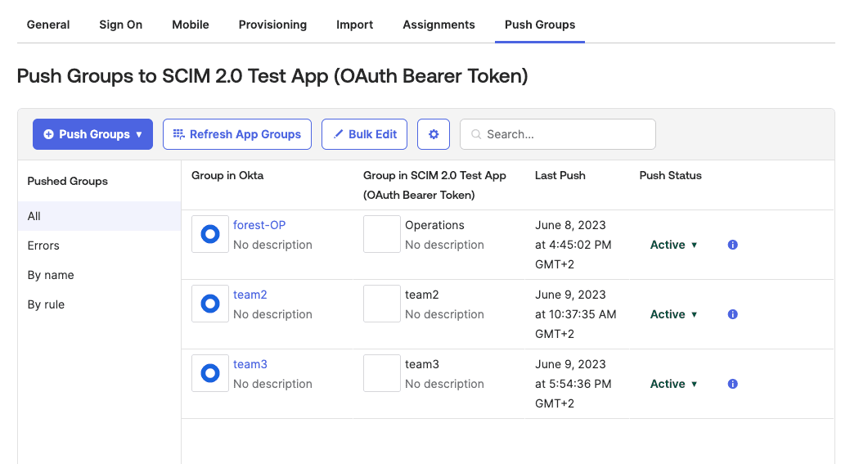868x464 pixels.
Task: Expand Active status dropdown for team3
Action: tap(674, 384)
